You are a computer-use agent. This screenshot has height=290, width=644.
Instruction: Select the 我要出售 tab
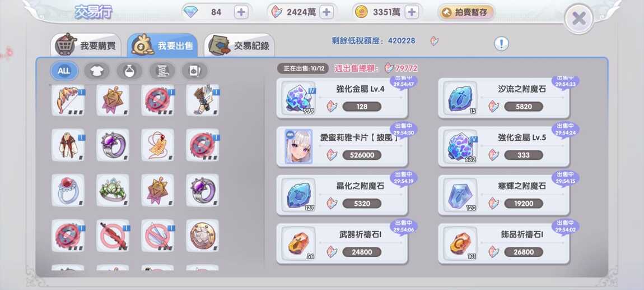[162, 45]
